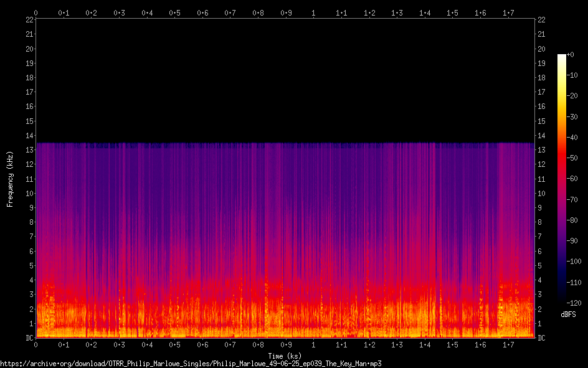This screenshot has height=368, width=588.
Task: Click the purple -90 region of color bar
Action: [x=562, y=241]
